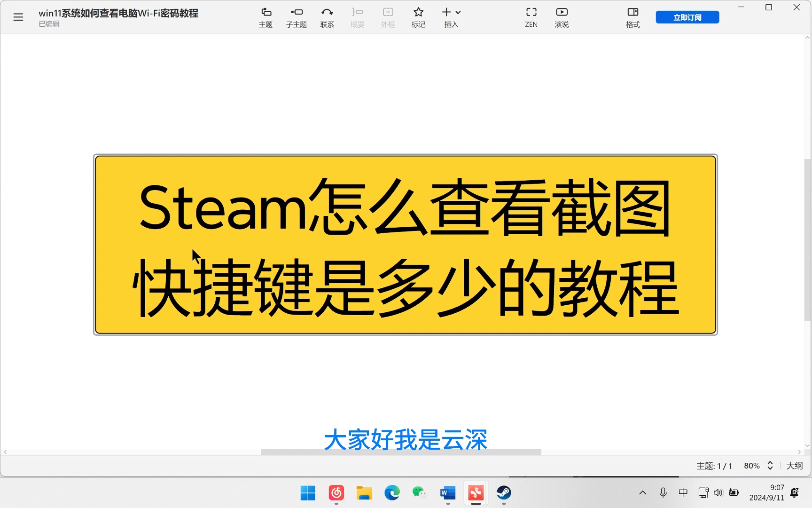The height and width of the screenshot is (508, 812).
Task: Click the XMind taskbar icon
Action: click(x=476, y=493)
